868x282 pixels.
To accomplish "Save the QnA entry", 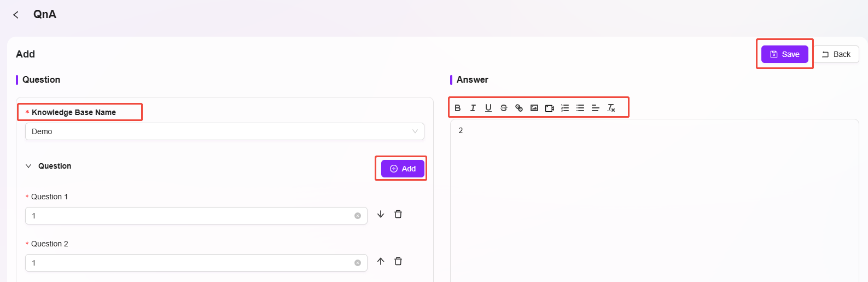I will pyautogui.click(x=784, y=54).
